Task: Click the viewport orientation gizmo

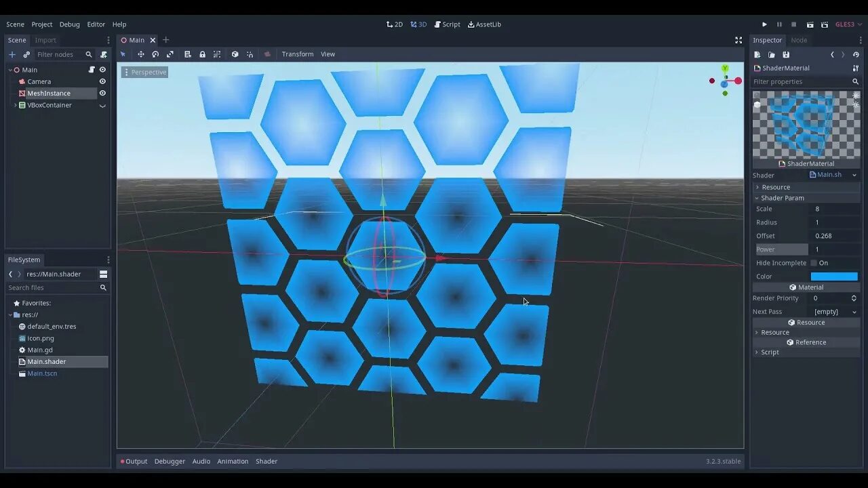Action: [725, 81]
